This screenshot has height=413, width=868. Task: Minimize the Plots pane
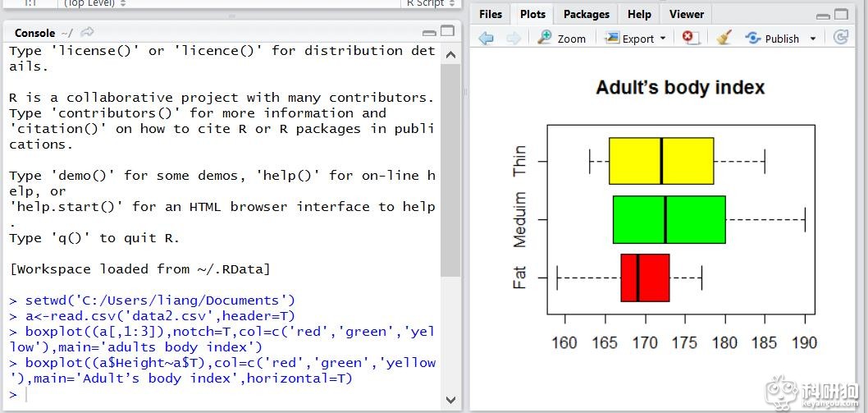coord(823,16)
